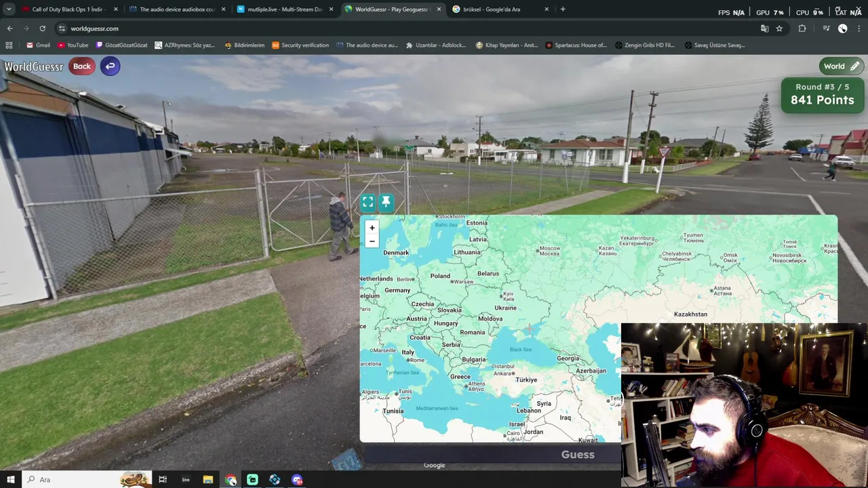Open the Bildirimlerim bookmark
This screenshot has width=868, height=488.
(x=244, y=45)
